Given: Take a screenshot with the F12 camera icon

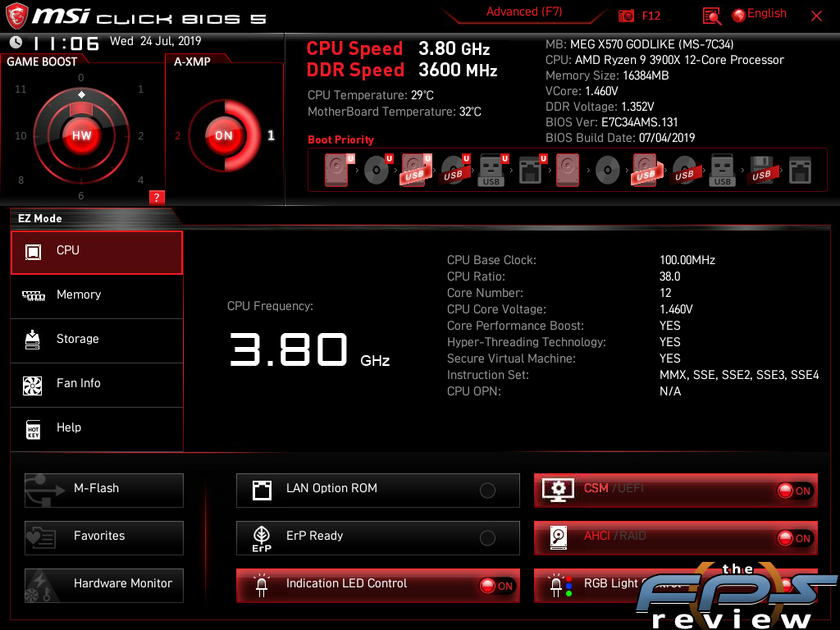Looking at the screenshot, I should [x=626, y=16].
